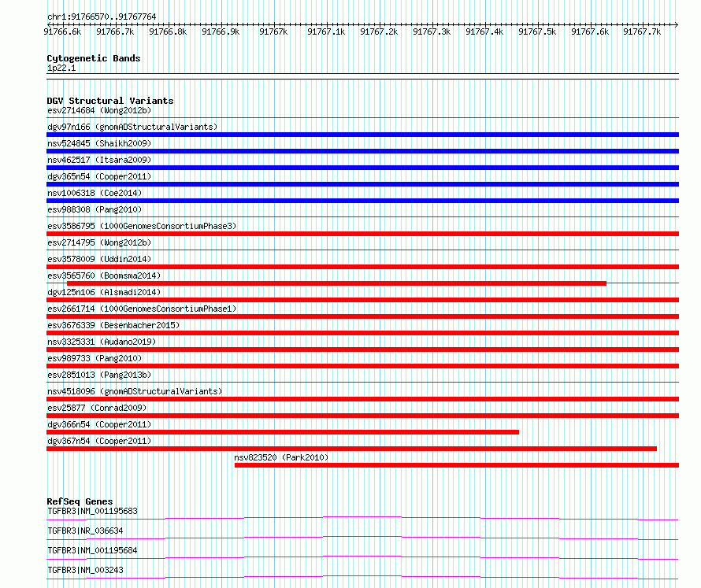This screenshot has width=701, height=588.
Task: Select the nsv3325331 (Audano2019) variant
Action: point(102,342)
